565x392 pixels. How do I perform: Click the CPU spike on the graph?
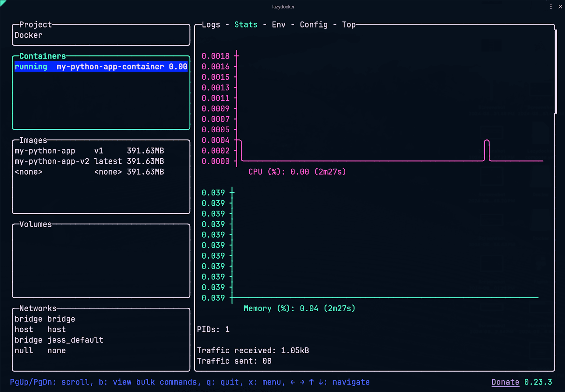tap(487, 148)
